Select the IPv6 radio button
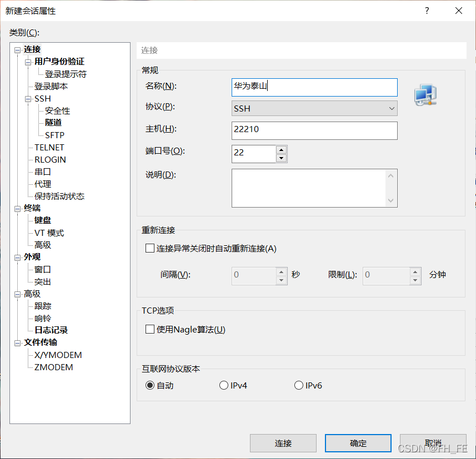476x459 pixels. click(299, 385)
